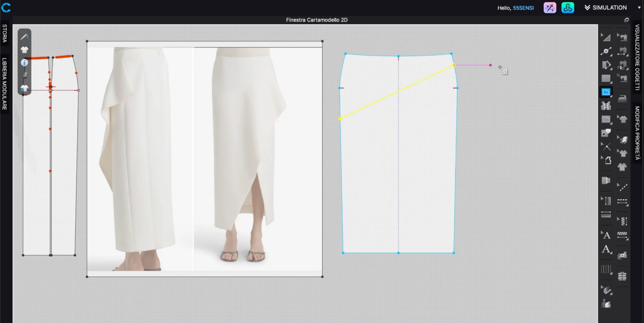The image size is (644, 323).
Task: Select the Add Point tool
Action: click(x=606, y=51)
